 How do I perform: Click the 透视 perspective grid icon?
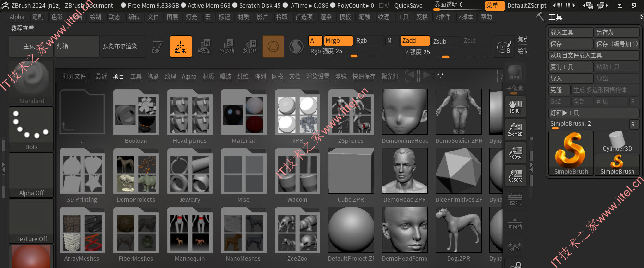coord(515,199)
